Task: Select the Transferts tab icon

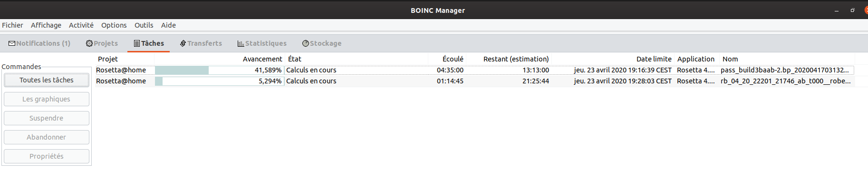Action: pyautogui.click(x=183, y=43)
